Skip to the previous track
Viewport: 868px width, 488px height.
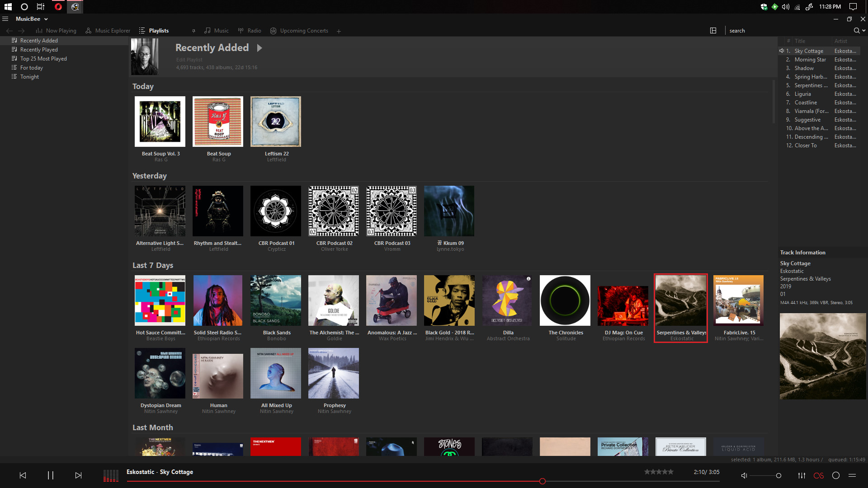[23, 475]
